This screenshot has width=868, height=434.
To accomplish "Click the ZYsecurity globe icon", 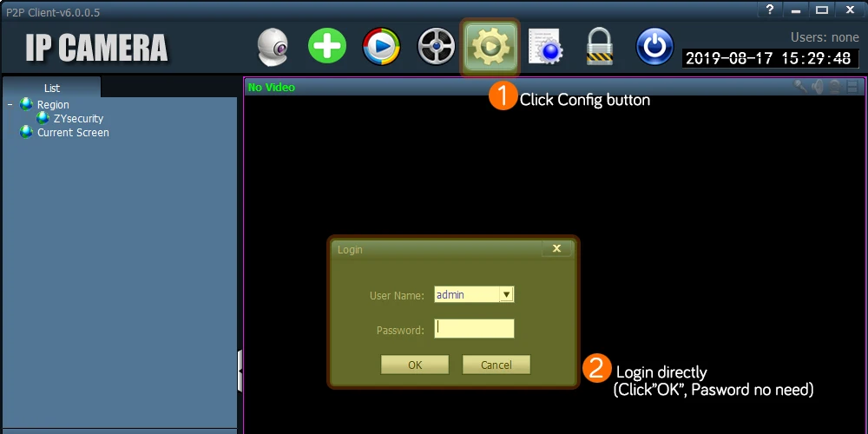I will click(x=43, y=118).
